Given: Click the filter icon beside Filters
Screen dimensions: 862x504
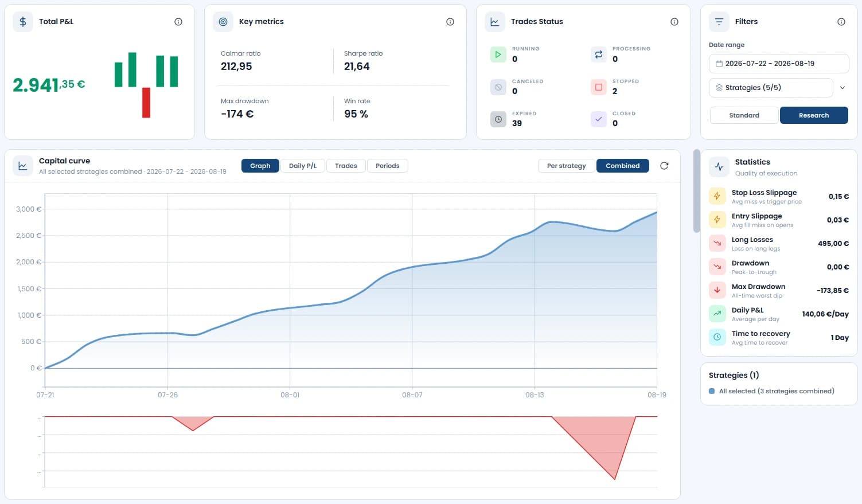Looking at the screenshot, I should coord(719,22).
